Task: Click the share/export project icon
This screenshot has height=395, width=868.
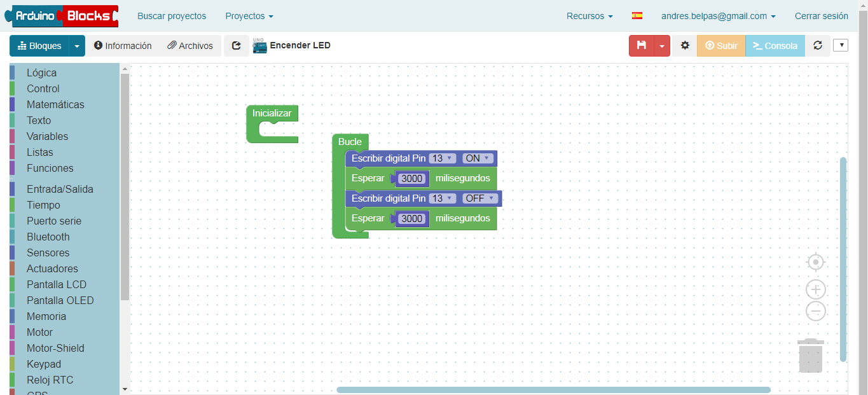Action: point(237,46)
